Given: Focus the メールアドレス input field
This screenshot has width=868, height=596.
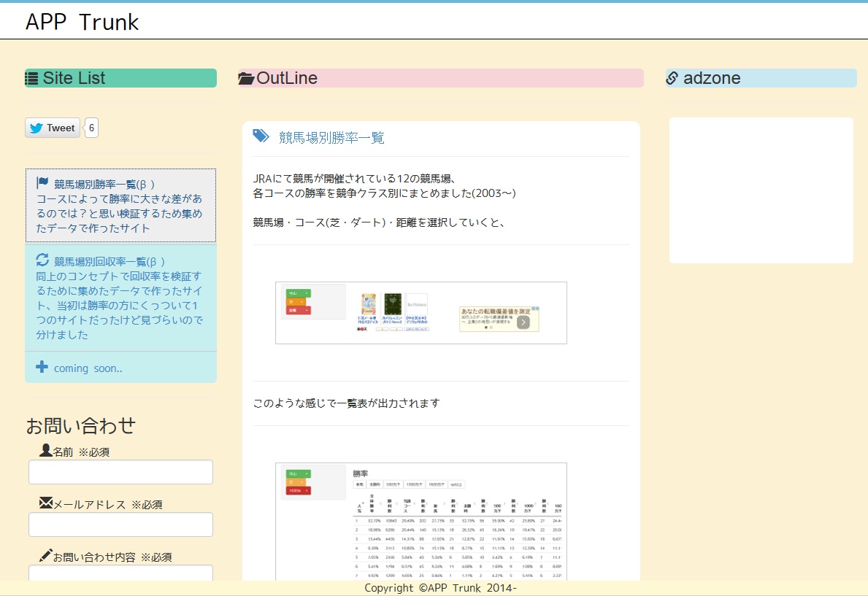Looking at the screenshot, I should pos(120,525).
